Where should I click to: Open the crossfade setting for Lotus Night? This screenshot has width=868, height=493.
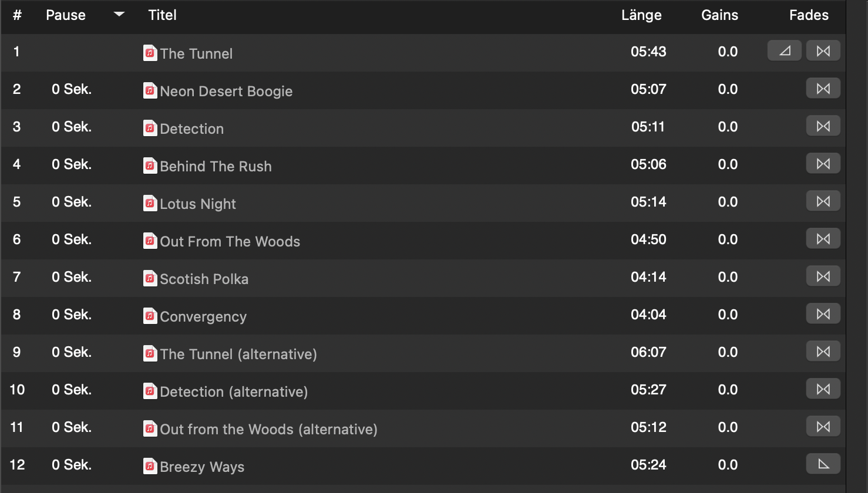click(x=823, y=201)
